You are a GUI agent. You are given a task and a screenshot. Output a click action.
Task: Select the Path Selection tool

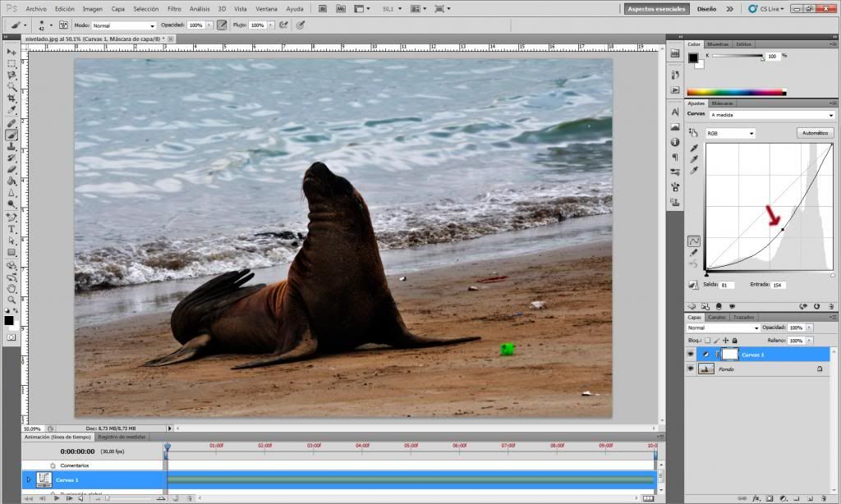click(x=11, y=241)
